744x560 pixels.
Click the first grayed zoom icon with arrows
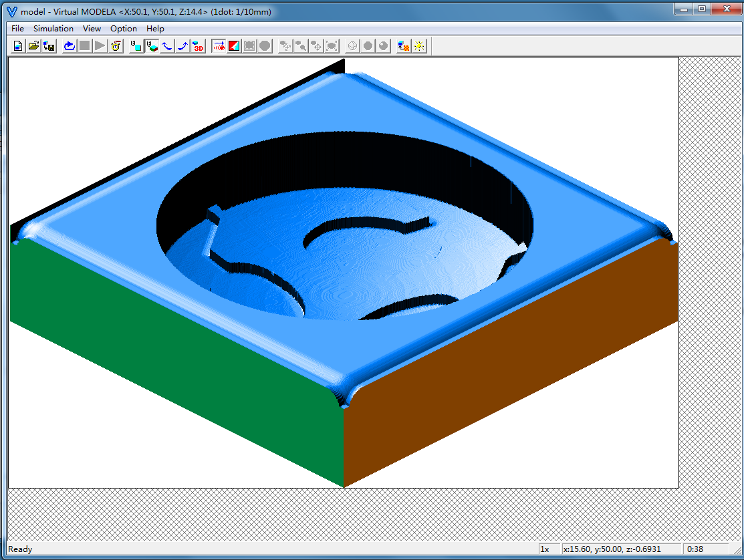coord(285,46)
